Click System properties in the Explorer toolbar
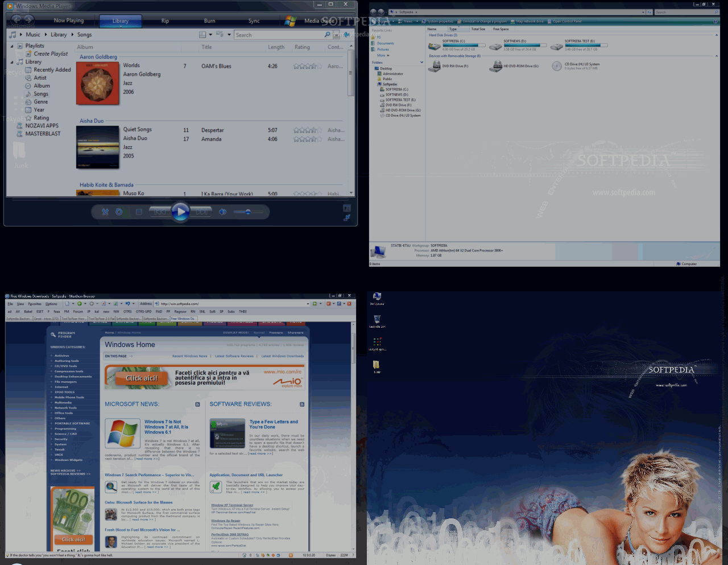This screenshot has height=565, width=728. tap(438, 22)
